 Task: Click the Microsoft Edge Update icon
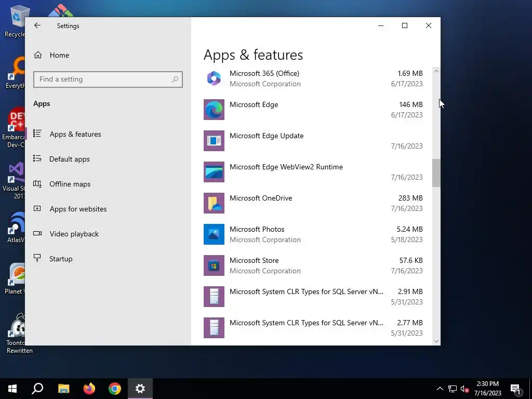(214, 141)
